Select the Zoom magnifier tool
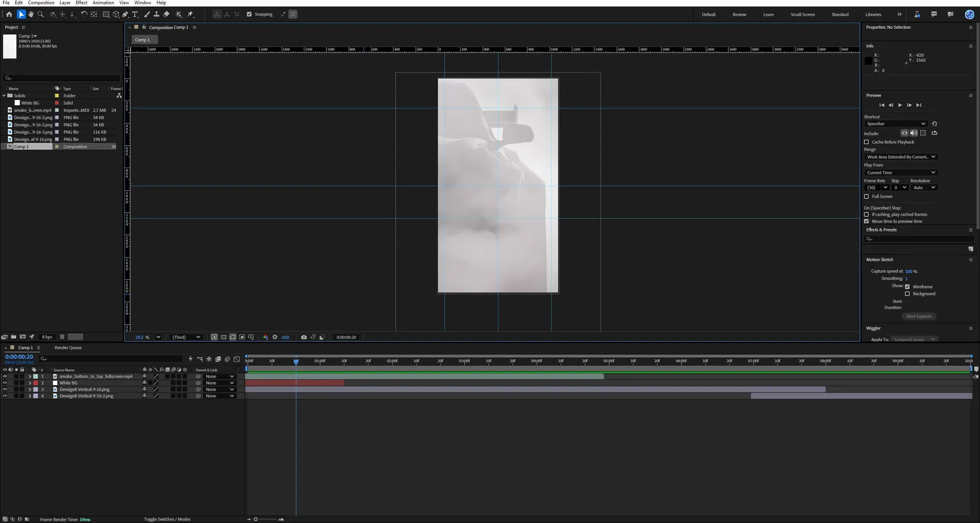980x523 pixels. pyautogui.click(x=41, y=14)
